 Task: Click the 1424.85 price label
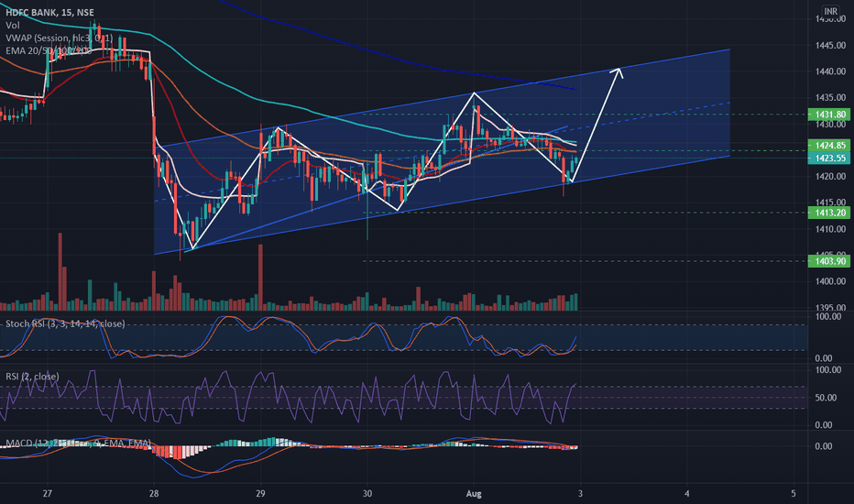click(829, 145)
